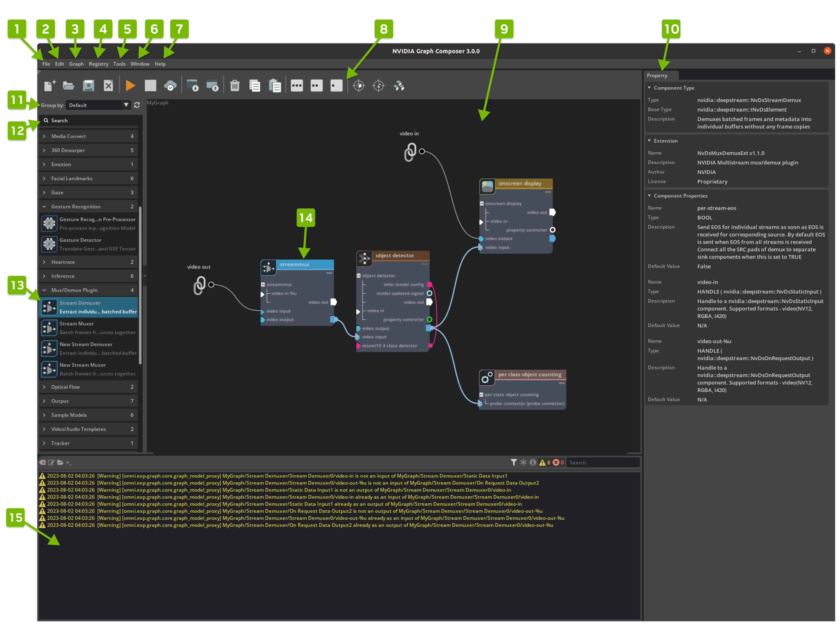Collapse the Component Type section

649,88
